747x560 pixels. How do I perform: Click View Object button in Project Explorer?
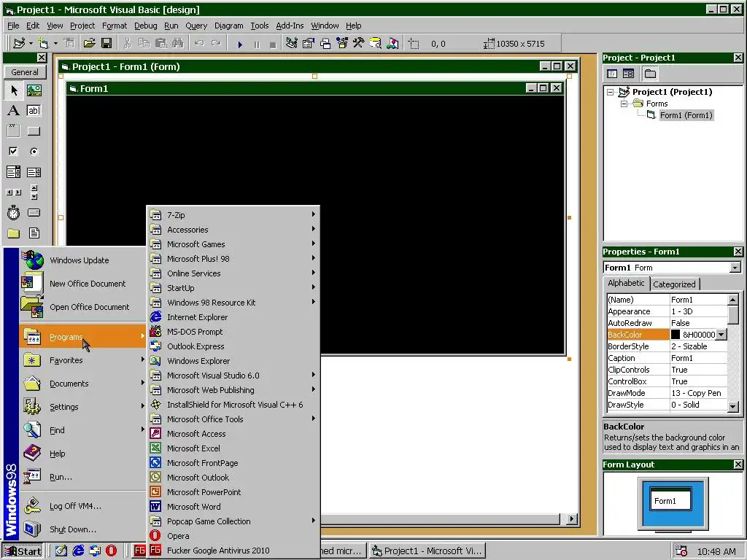(628, 74)
